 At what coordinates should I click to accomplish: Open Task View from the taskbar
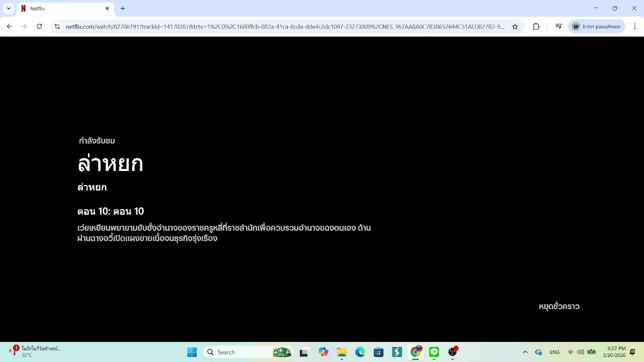[x=303, y=352]
